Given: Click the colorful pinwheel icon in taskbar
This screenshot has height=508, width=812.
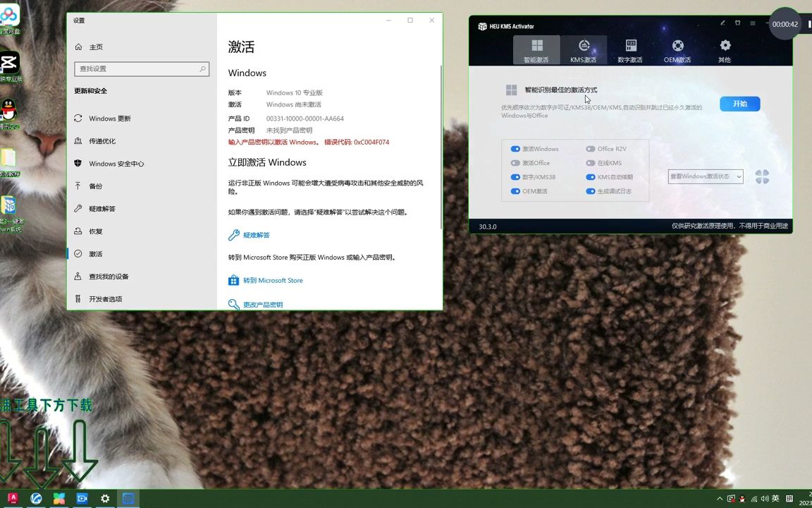Looking at the screenshot, I should (x=59, y=498).
